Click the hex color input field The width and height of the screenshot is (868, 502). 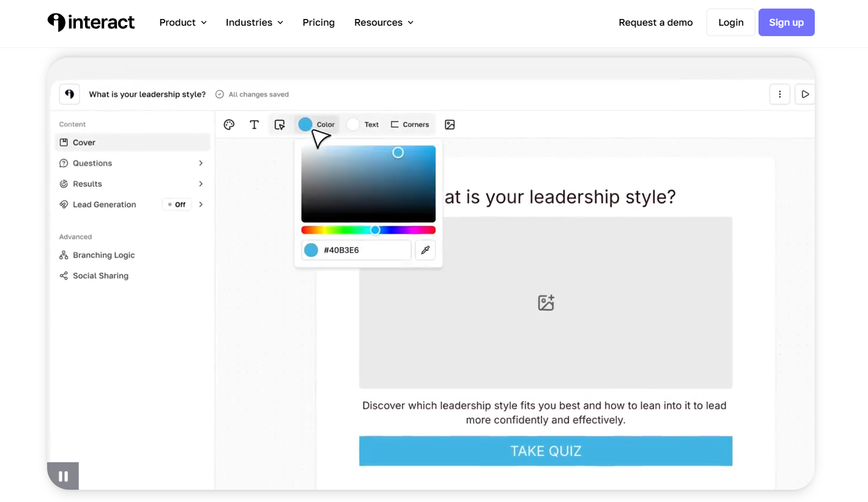coord(357,250)
